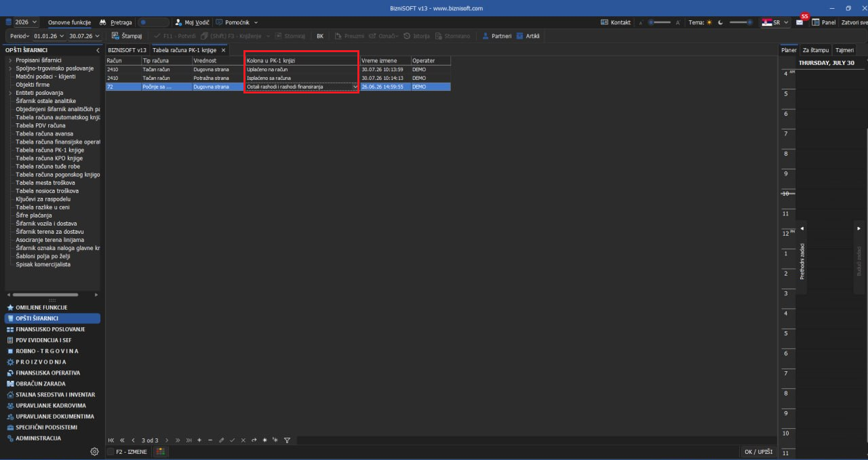Screen dimensions: 868x460
Task: Expand the Propisani šifarnici tree node
Action: pos(10,60)
